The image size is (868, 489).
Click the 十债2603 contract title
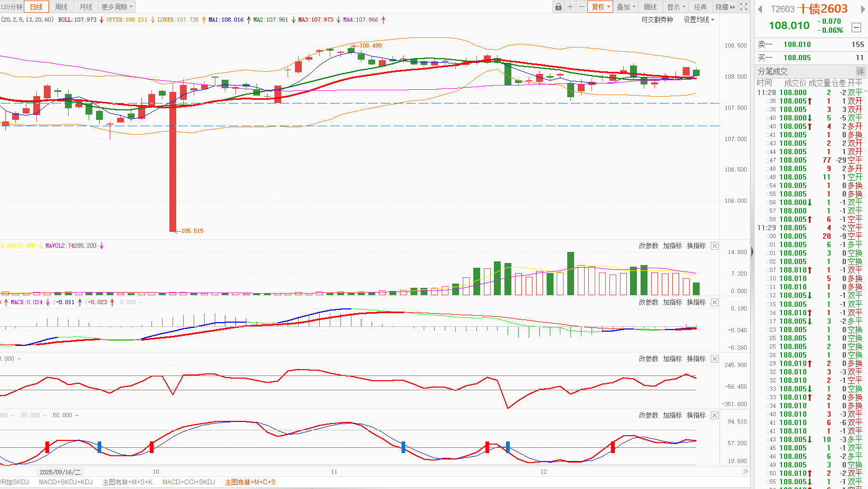(x=823, y=9)
